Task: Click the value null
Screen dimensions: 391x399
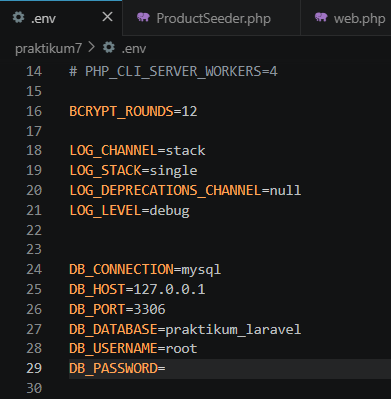Action: pyautogui.click(x=285, y=190)
